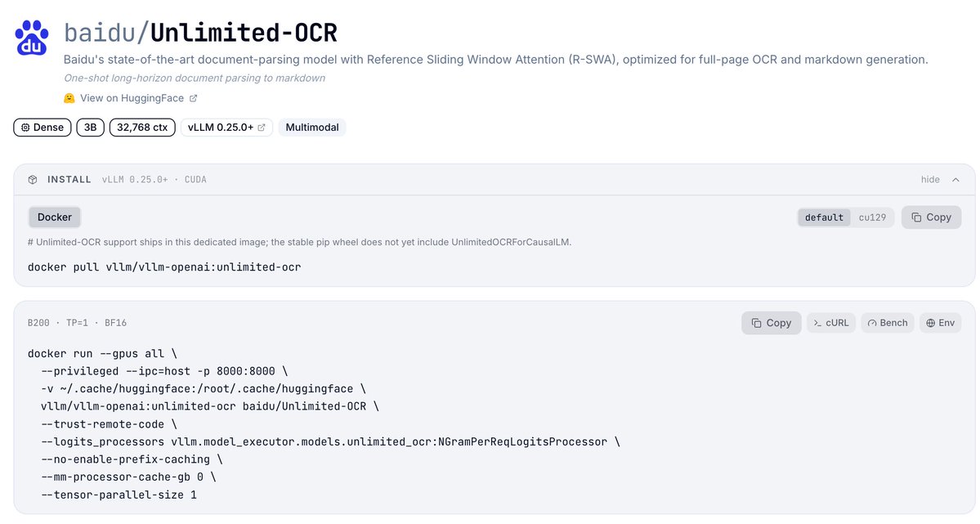Click hide to collapse install panel
Screen dimensions: 980x524
[930, 180]
